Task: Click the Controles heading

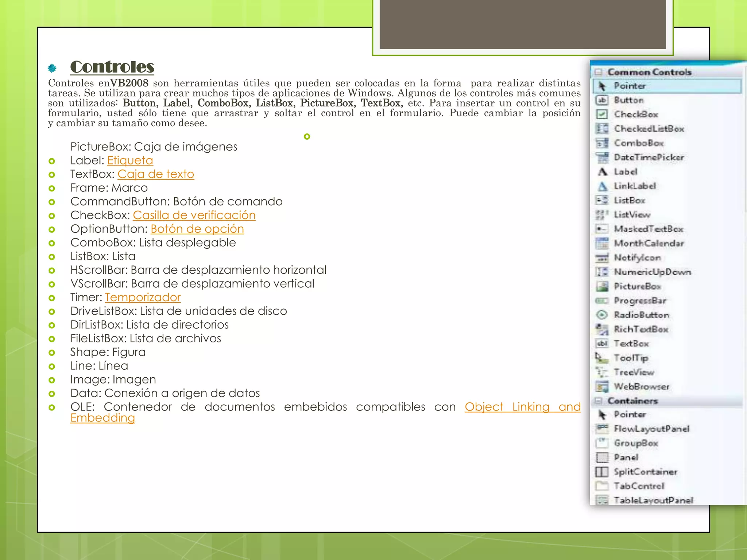Action: [112, 67]
